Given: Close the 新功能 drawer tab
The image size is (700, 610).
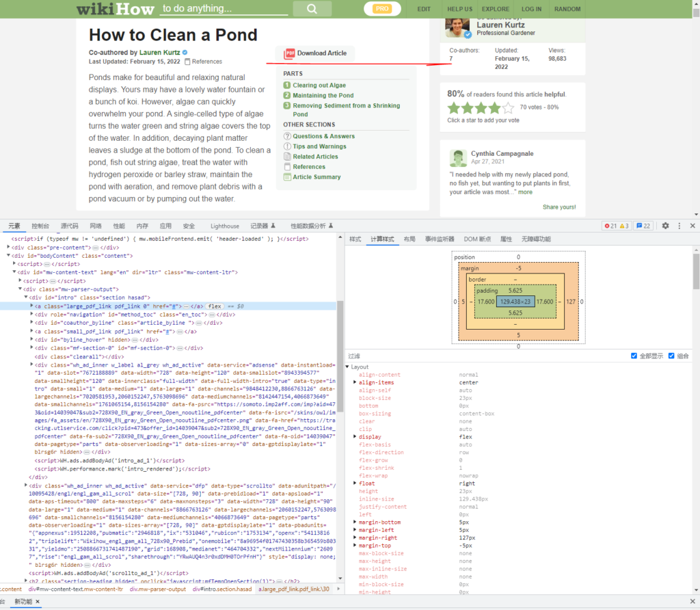Looking at the screenshot, I should pos(38,602).
